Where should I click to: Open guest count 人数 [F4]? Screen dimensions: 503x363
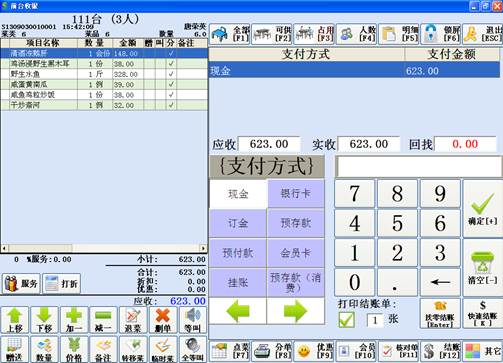click(356, 34)
